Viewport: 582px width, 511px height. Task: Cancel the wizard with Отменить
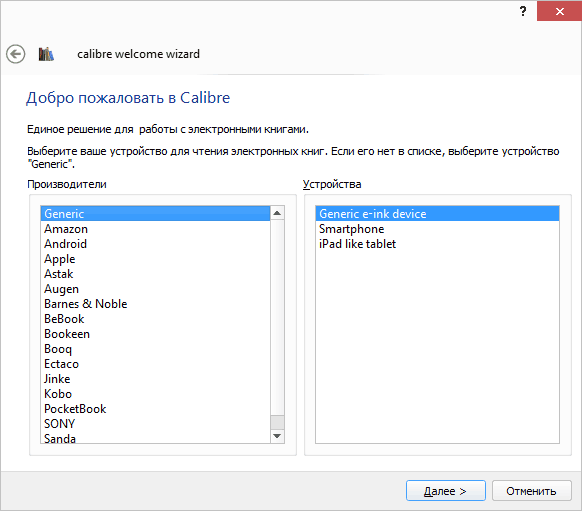(x=532, y=491)
